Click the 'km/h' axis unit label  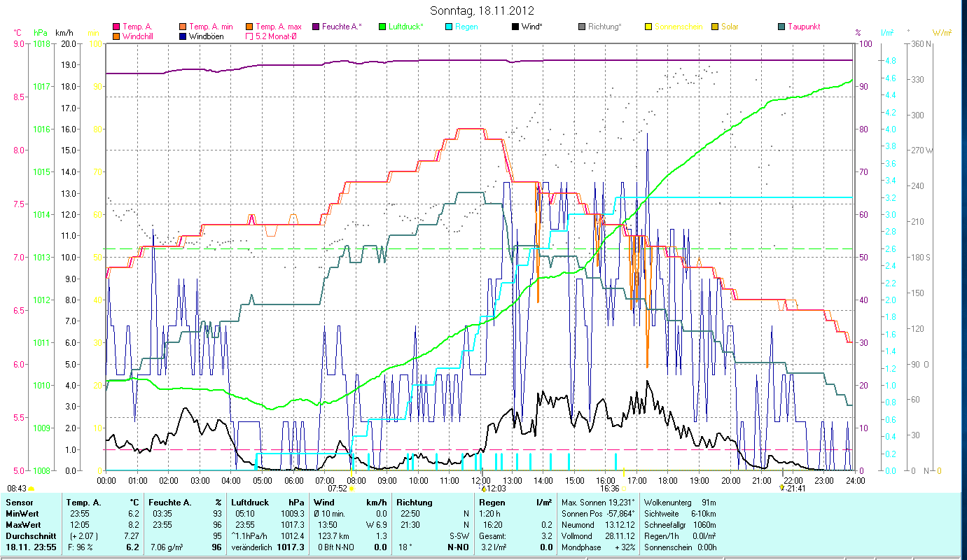pyautogui.click(x=64, y=33)
